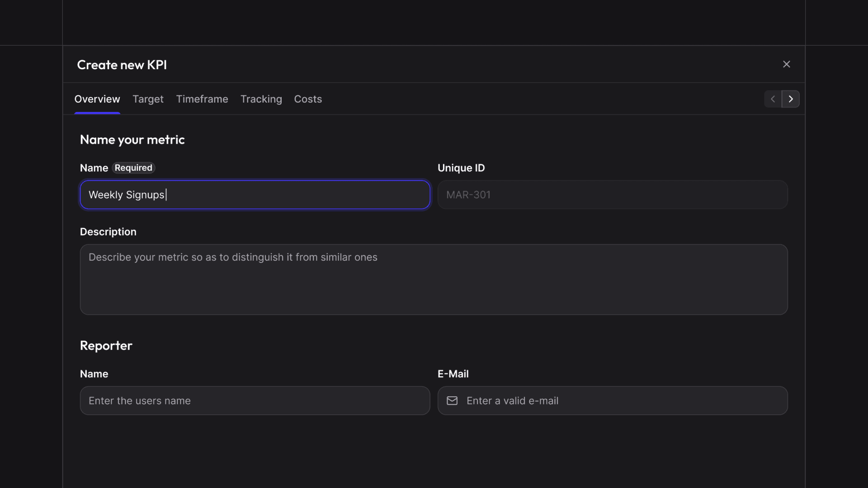This screenshot has width=868, height=488.
Task: Click the E-Mail input field
Action: 613,401
